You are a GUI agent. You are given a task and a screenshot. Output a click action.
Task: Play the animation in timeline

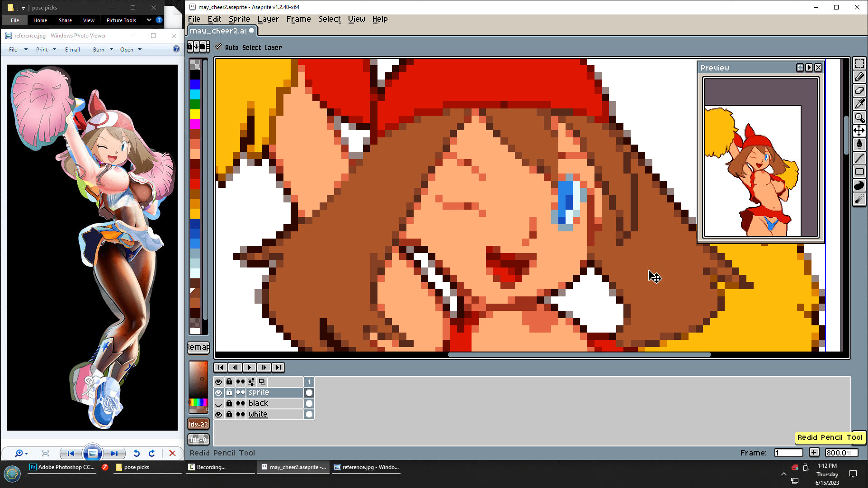pyautogui.click(x=249, y=367)
